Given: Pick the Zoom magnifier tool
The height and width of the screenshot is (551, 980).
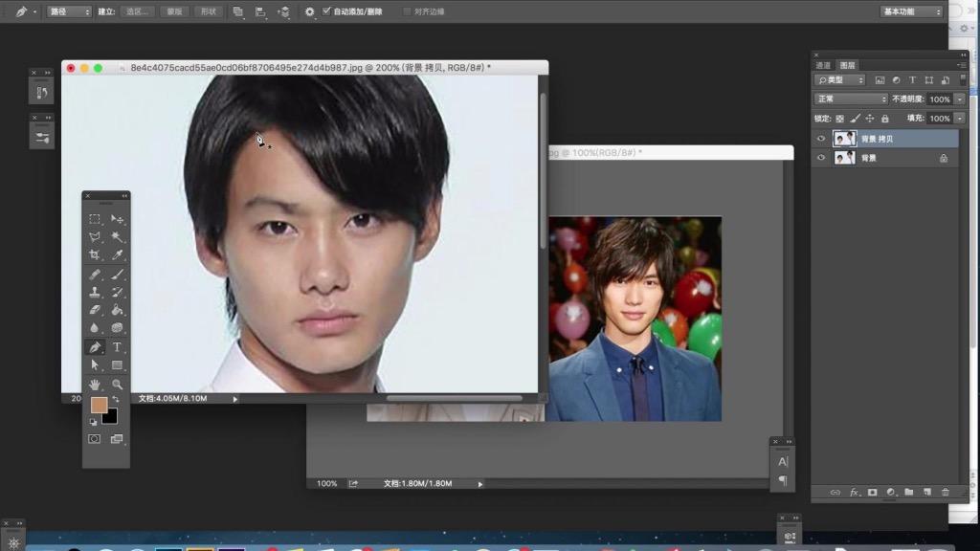Looking at the screenshot, I should click(117, 385).
